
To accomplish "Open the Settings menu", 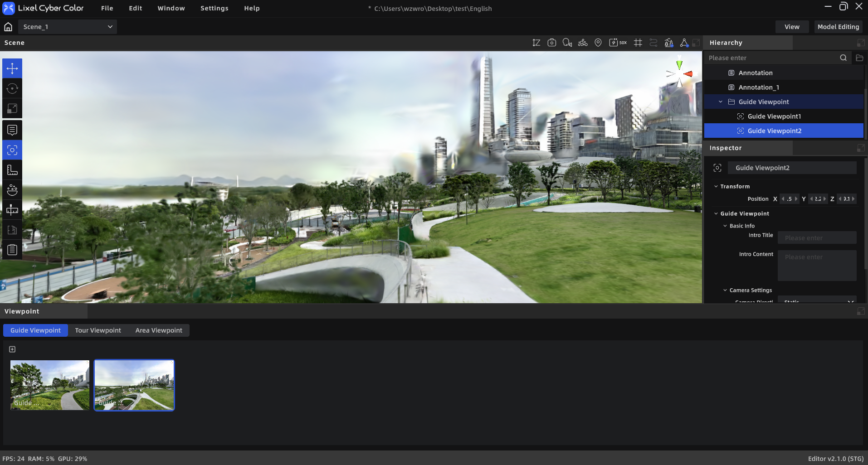I will pyautogui.click(x=215, y=8).
